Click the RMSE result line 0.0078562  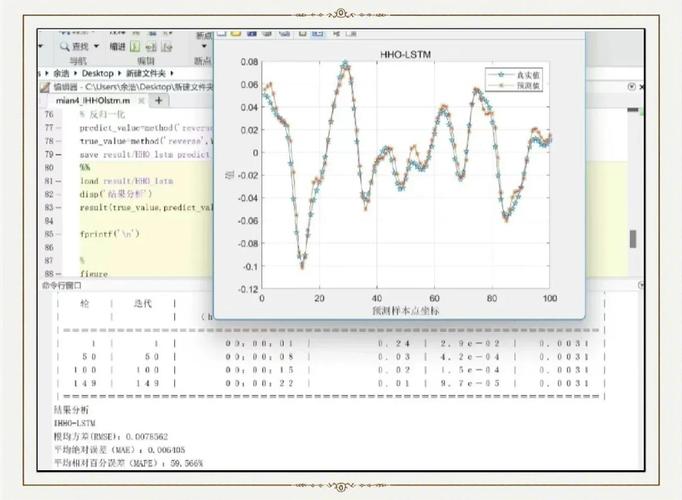tap(110, 436)
